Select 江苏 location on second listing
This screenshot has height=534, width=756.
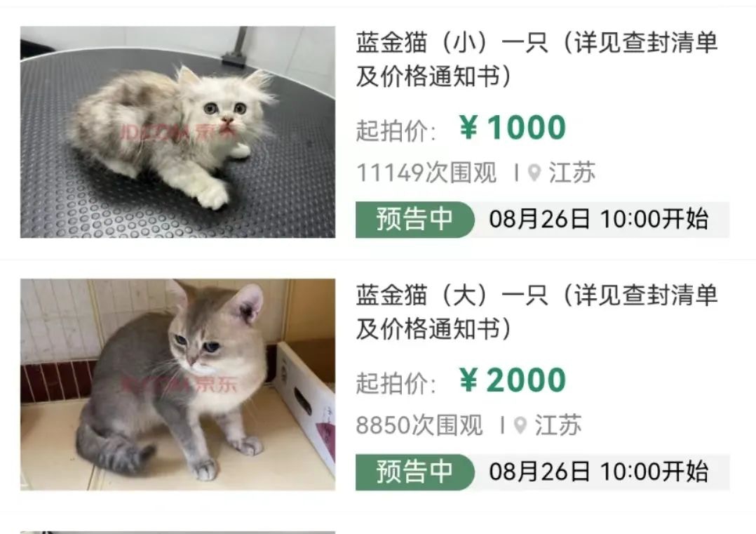(558, 425)
